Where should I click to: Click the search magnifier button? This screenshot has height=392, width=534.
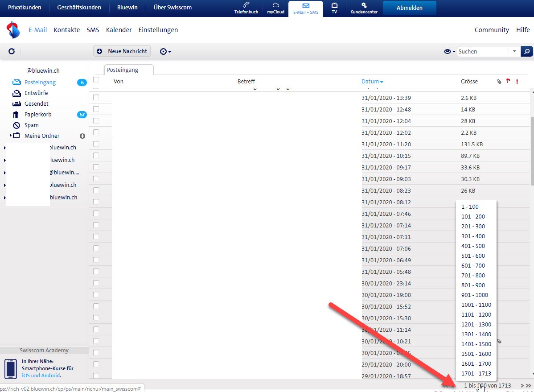pyautogui.click(x=526, y=51)
